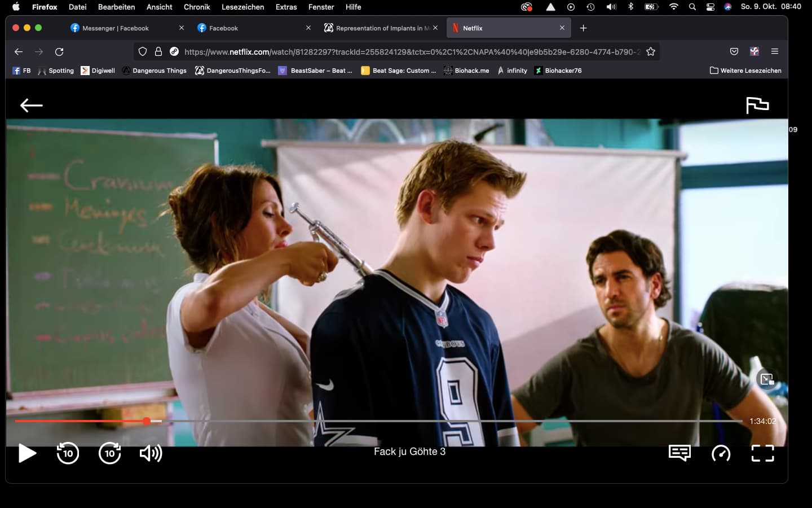Show site security info via the padlock
Screen dimensions: 812x508
(x=158, y=51)
